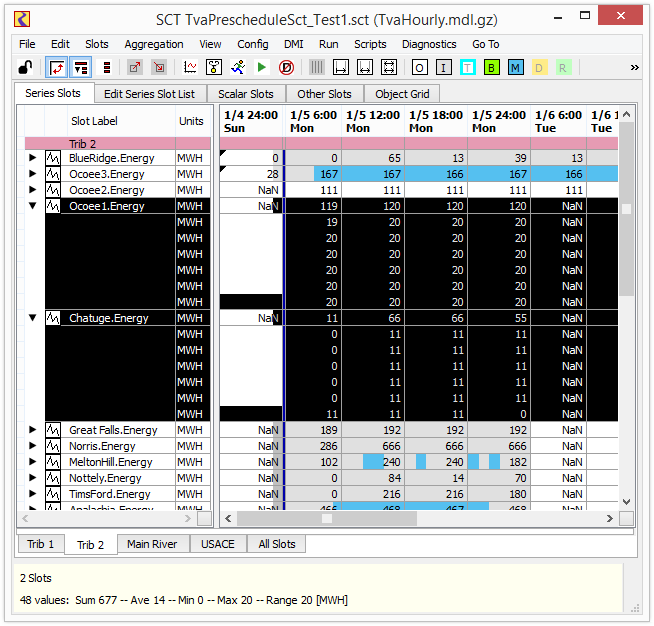Screen dimensions: 654x626
Task: Open the Aggregation menu
Action: (x=154, y=44)
